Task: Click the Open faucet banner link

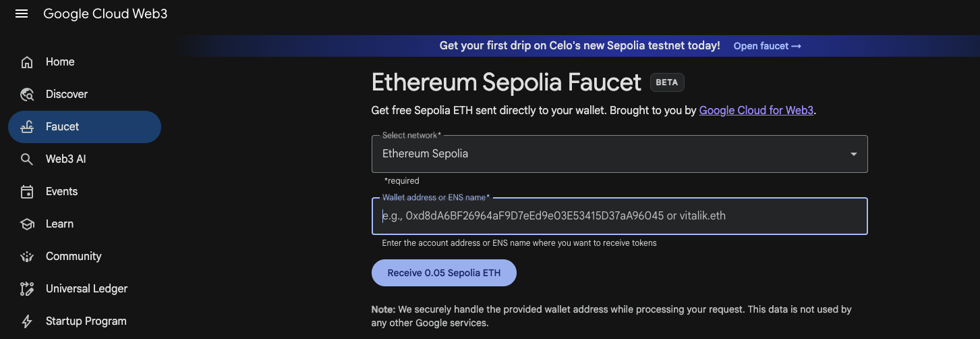Action: coord(767,46)
